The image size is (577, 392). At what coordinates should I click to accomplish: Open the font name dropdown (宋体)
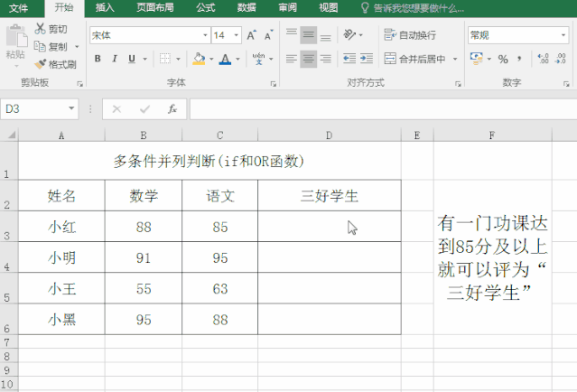pos(203,35)
